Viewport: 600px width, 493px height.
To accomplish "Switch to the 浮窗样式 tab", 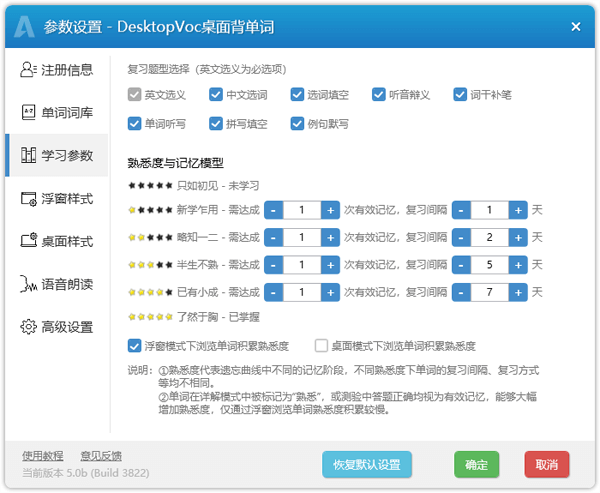I will pyautogui.click(x=57, y=199).
